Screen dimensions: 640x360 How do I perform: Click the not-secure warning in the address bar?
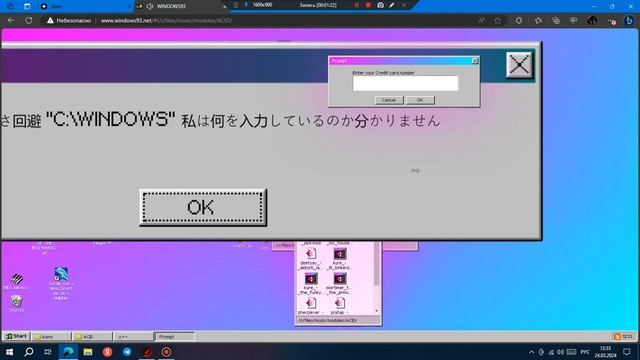(x=69, y=20)
